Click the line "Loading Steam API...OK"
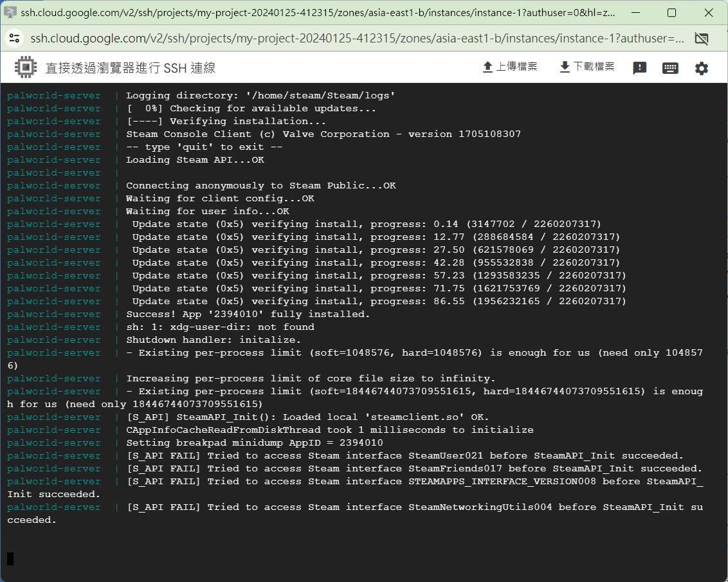Image resolution: width=728 pixels, height=582 pixels. [195, 159]
